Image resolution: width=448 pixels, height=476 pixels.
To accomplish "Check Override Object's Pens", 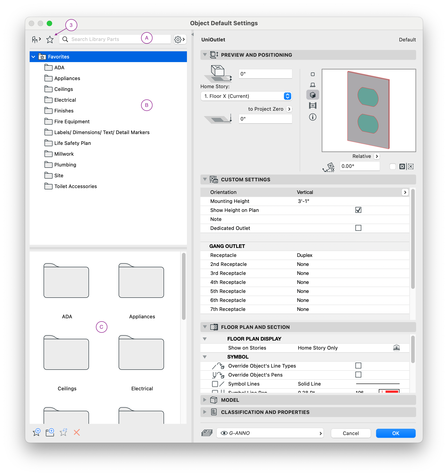I will click(358, 375).
